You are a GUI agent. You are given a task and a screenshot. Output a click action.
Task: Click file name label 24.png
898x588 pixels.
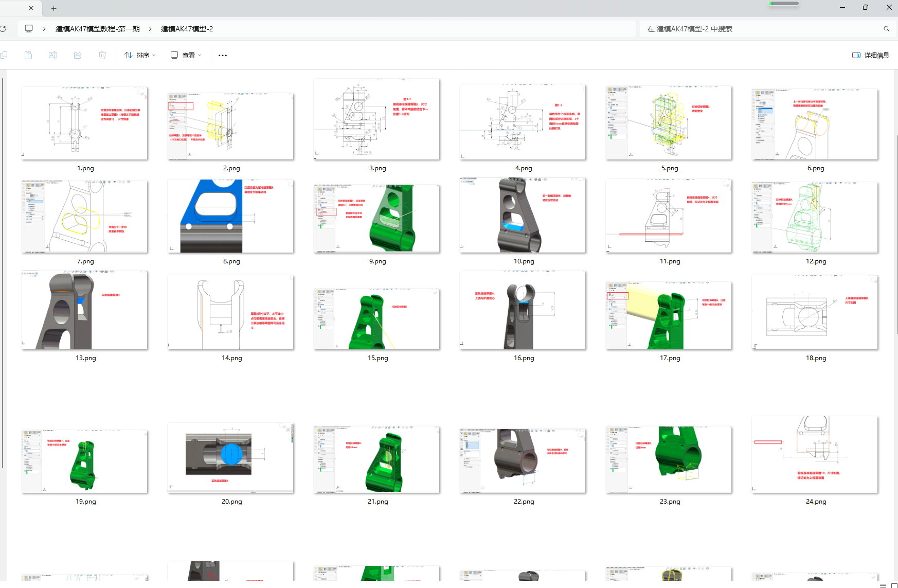(x=816, y=502)
